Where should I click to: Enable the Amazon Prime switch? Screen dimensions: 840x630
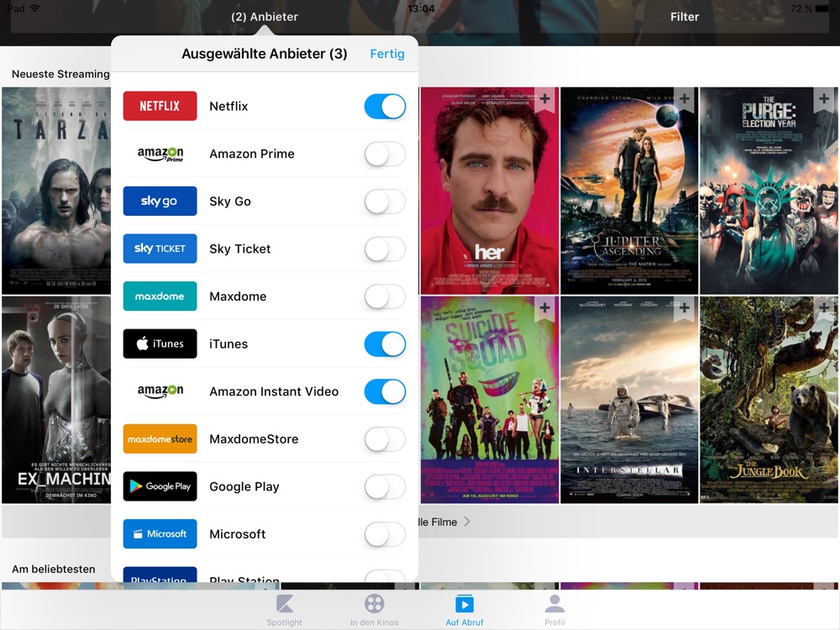tap(385, 155)
